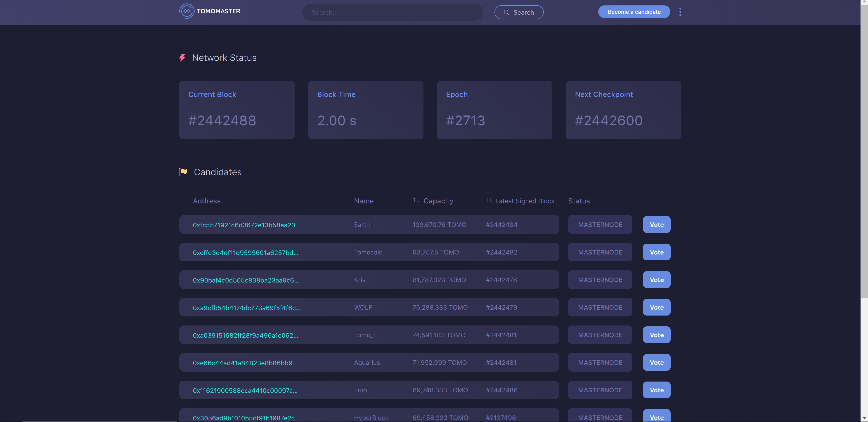The image size is (868, 422).
Task: Sort candidates by Capacity column header
Action: [x=438, y=201]
